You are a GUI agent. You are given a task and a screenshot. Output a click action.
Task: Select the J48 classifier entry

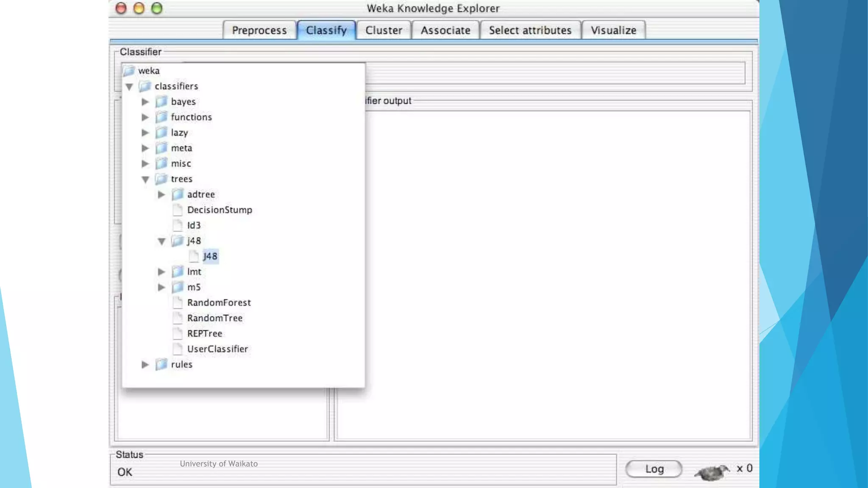click(210, 256)
